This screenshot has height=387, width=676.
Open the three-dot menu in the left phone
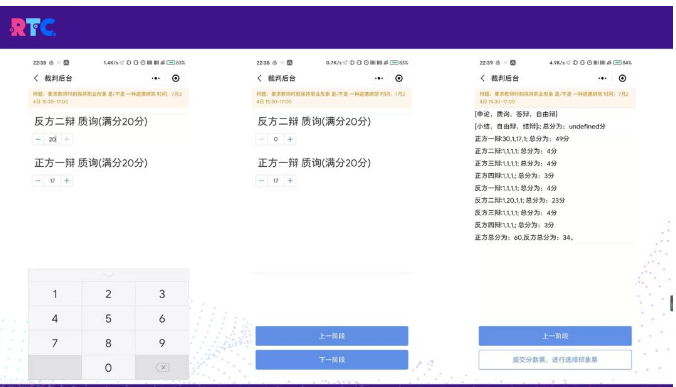(156, 78)
